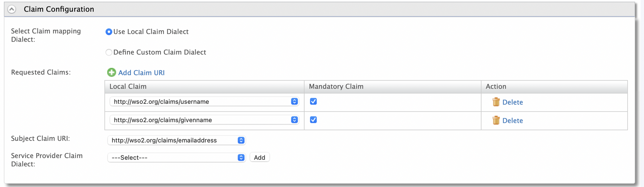The image size is (644, 187).
Task: Click the trash icon for givenname claim
Action: tap(496, 120)
